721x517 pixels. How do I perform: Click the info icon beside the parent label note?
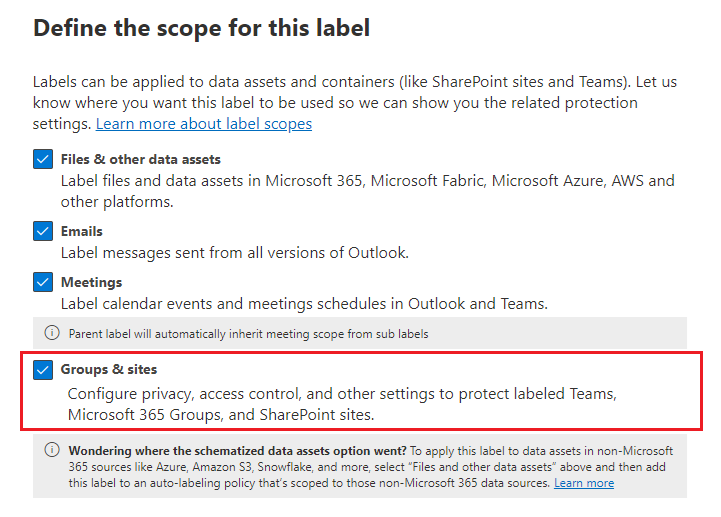pos(52,333)
